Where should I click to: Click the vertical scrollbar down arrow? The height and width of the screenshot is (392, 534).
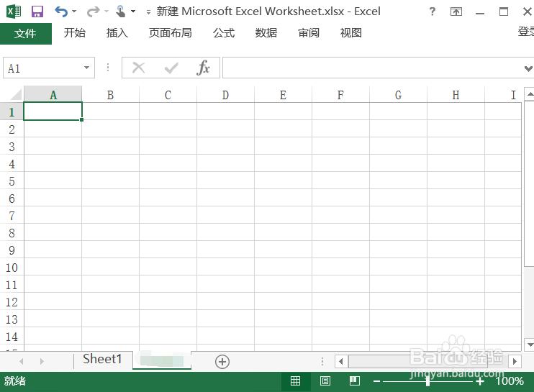(x=530, y=344)
